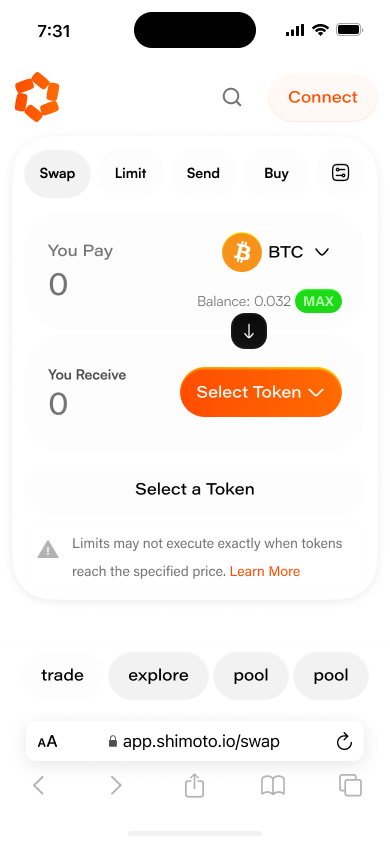
Task: Follow the Learn More link
Action: pos(265,571)
